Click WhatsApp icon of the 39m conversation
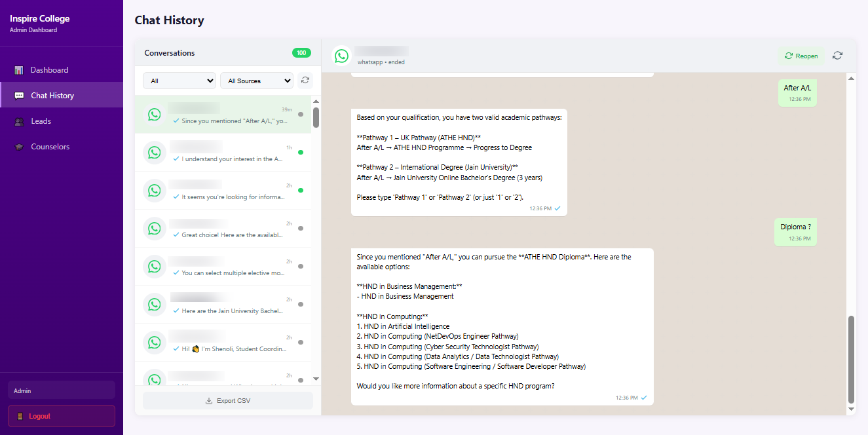 coord(155,115)
